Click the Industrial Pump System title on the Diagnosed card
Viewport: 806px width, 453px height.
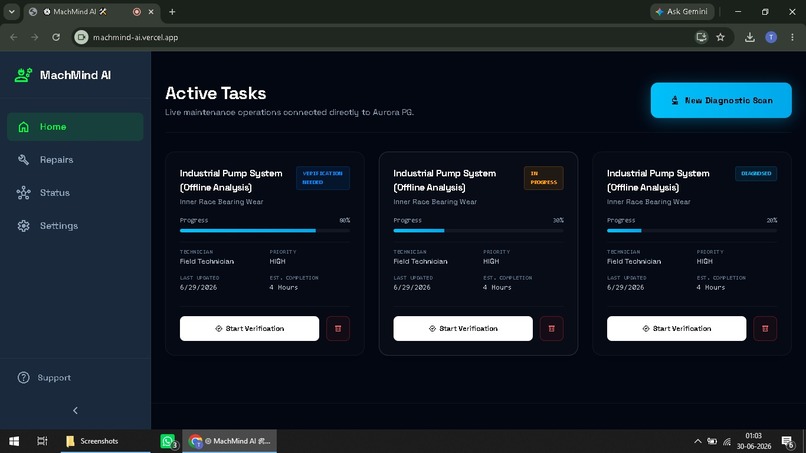point(658,180)
